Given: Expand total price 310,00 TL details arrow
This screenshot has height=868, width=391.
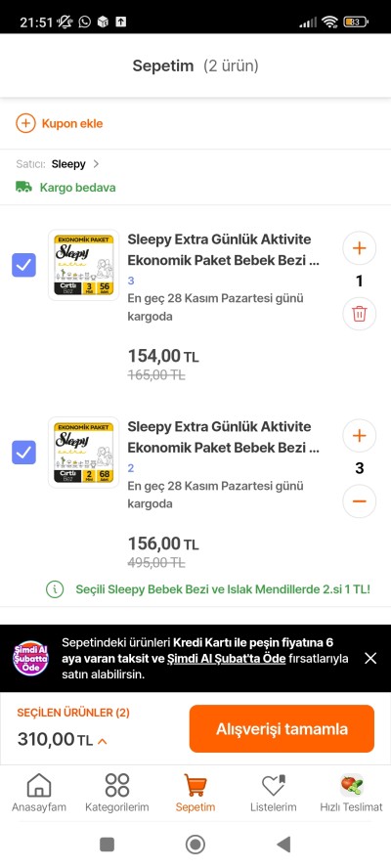Looking at the screenshot, I should tap(102, 741).
